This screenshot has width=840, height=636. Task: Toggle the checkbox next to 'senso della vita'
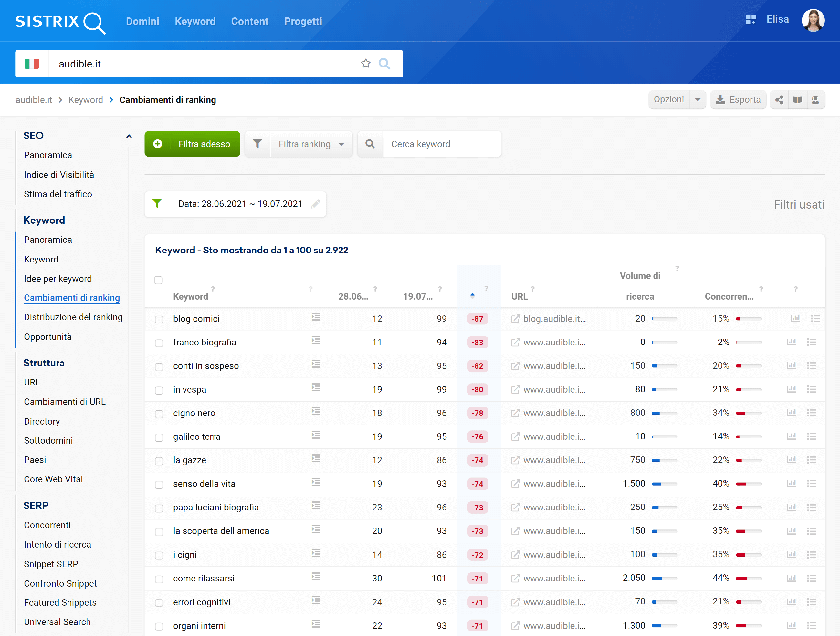pyautogui.click(x=158, y=484)
